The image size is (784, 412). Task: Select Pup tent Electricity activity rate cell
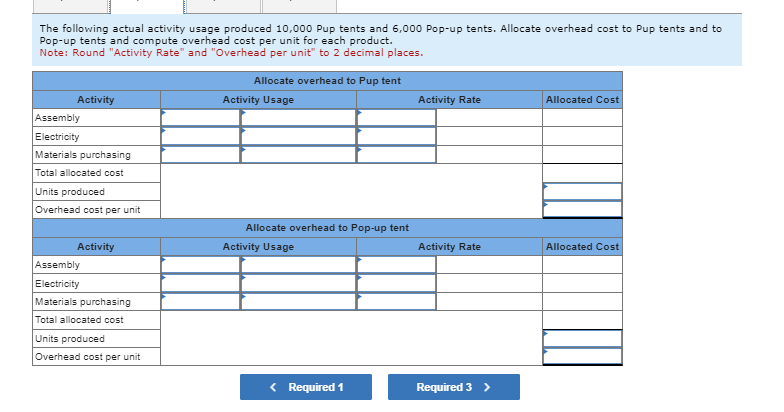point(396,136)
